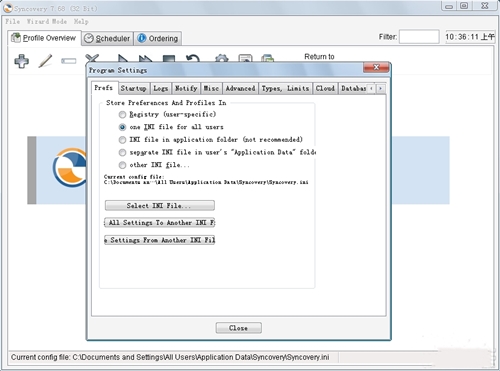Image resolution: width=500 pixels, height=371 pixels.
Task: Open the Cloud tab
Action: coord(325,88)
